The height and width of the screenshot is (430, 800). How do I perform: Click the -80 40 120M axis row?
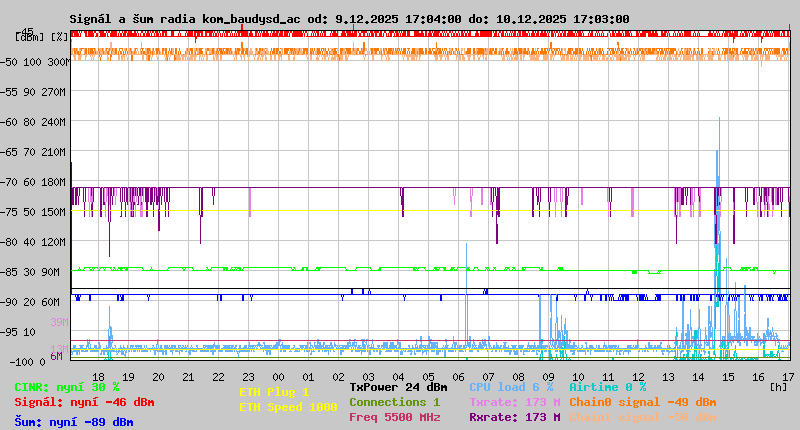[33, 242]
